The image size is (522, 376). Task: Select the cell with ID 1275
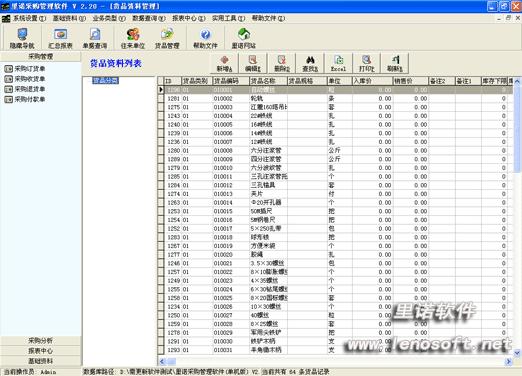(x=173, y=107)
